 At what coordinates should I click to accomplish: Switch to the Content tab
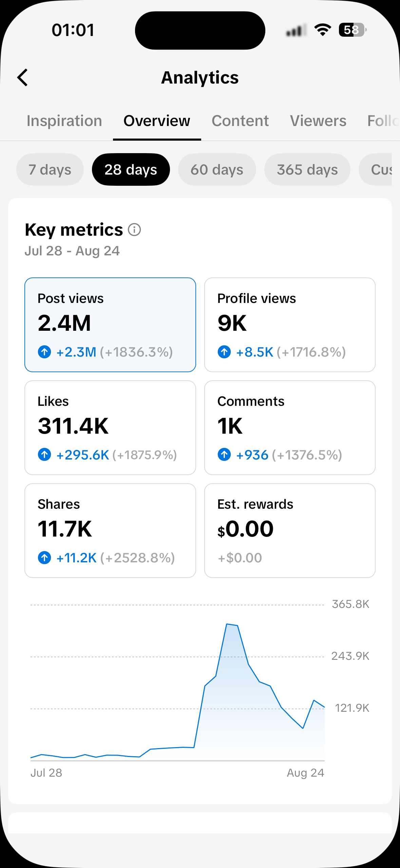(x=240, y=121)
